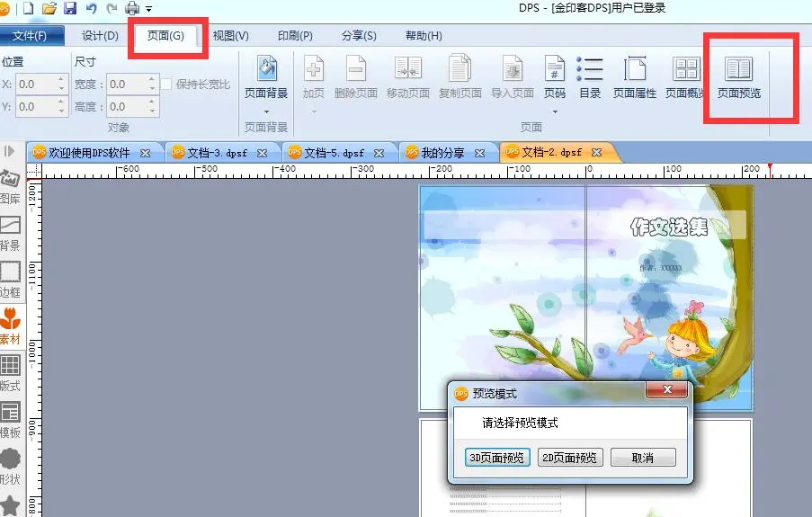
Task: Click the star icon in left sidebar
Action: coord(10,505)
